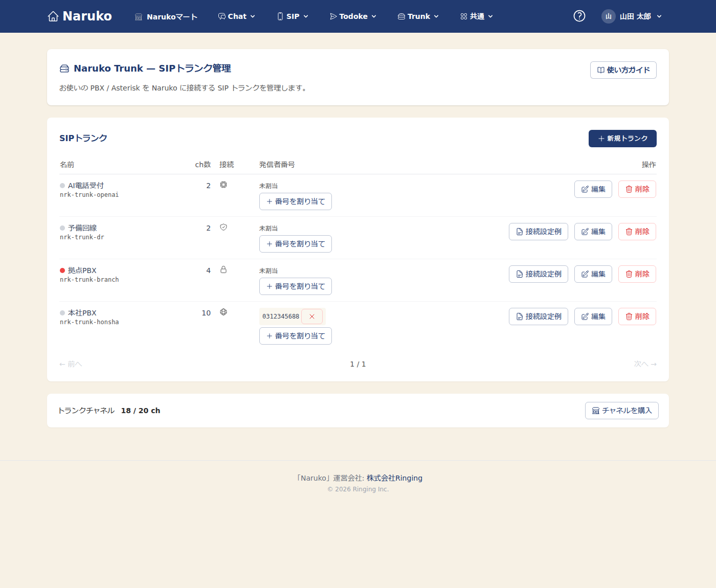Create a 新規トランク
Screen dimensions: 716x588
click(x=622, y=139)
